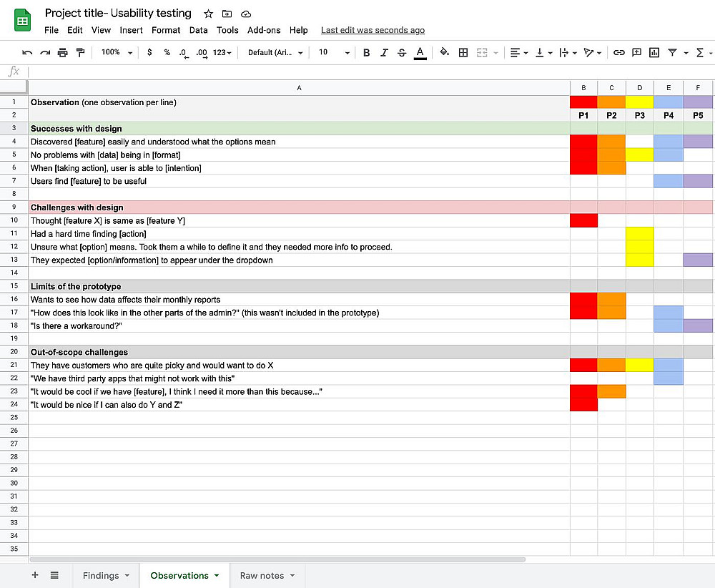Screen dimensions: 715x588
Task: Open the font family dropdown
Action: tap(275, 52)
